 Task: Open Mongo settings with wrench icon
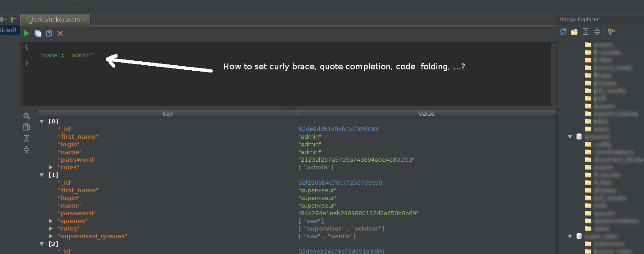coord(611,32)
